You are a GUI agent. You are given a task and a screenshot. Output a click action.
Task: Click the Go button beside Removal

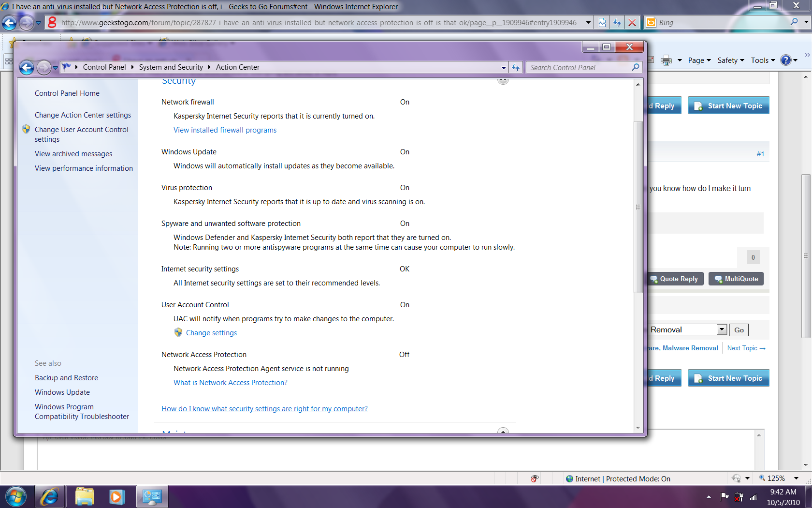[739, 330]
